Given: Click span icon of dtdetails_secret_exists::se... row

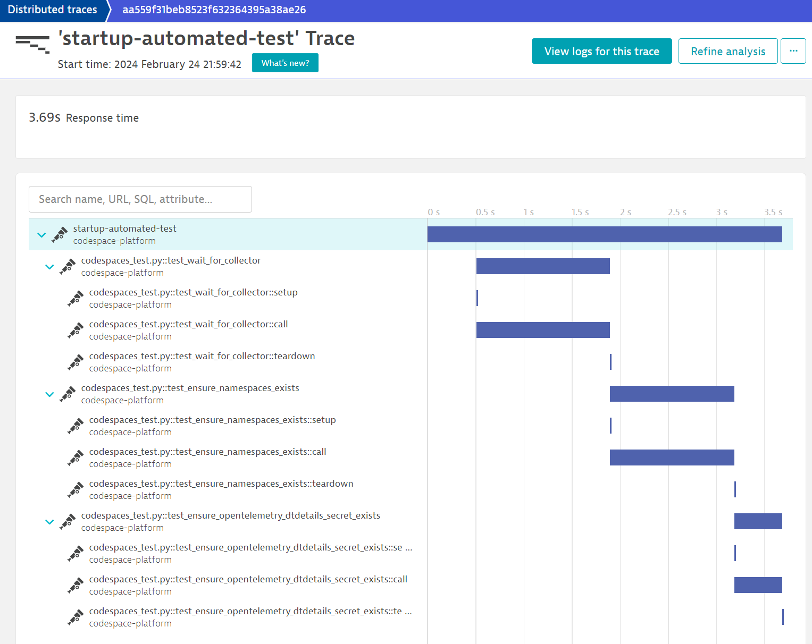Looking at the screenshot, I should click(x=76, y=553).
